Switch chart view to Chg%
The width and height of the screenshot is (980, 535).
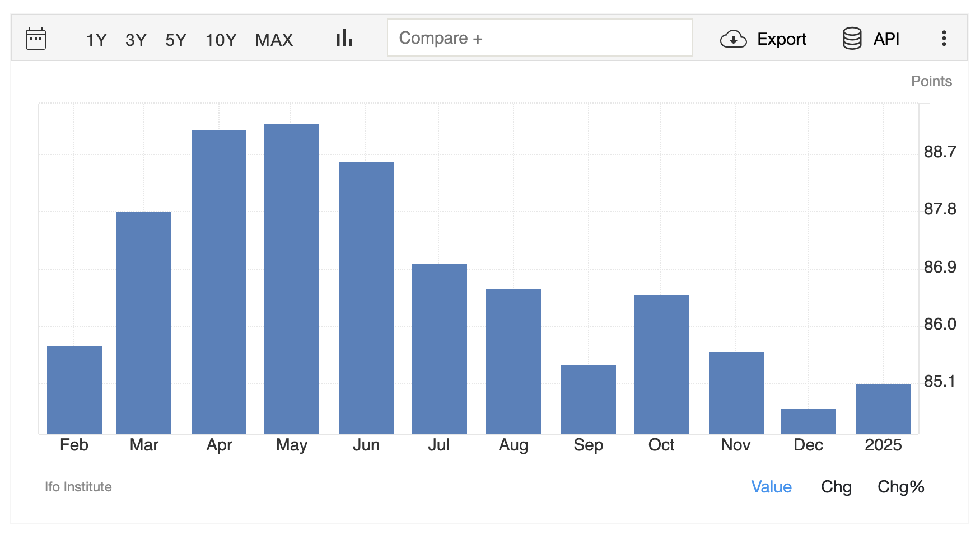(900, 487)
